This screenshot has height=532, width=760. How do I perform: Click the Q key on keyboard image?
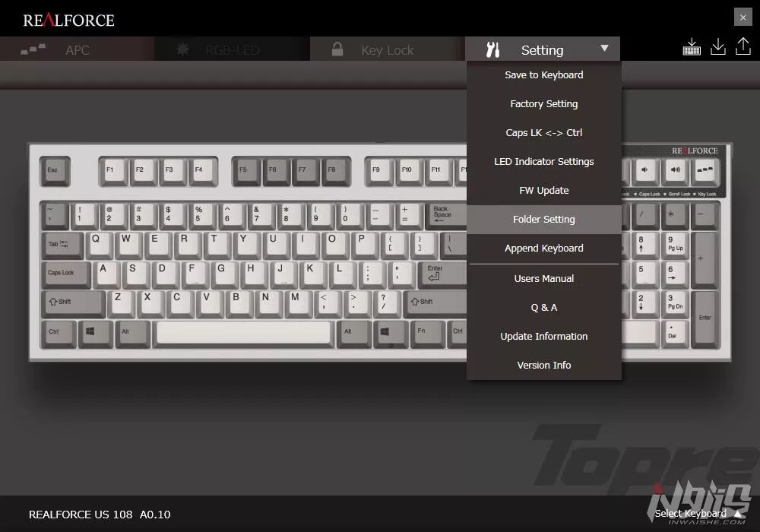[x=100, y=245]
